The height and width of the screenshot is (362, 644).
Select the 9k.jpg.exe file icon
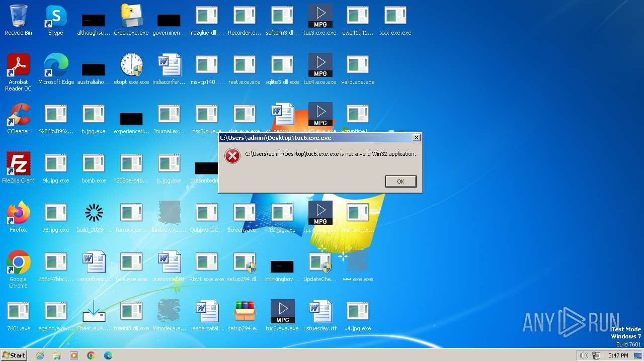(56, 163)
